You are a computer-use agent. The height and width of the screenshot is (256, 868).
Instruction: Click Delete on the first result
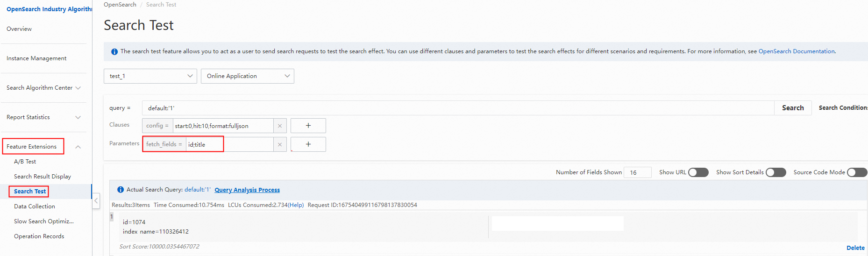coord(855,248)
